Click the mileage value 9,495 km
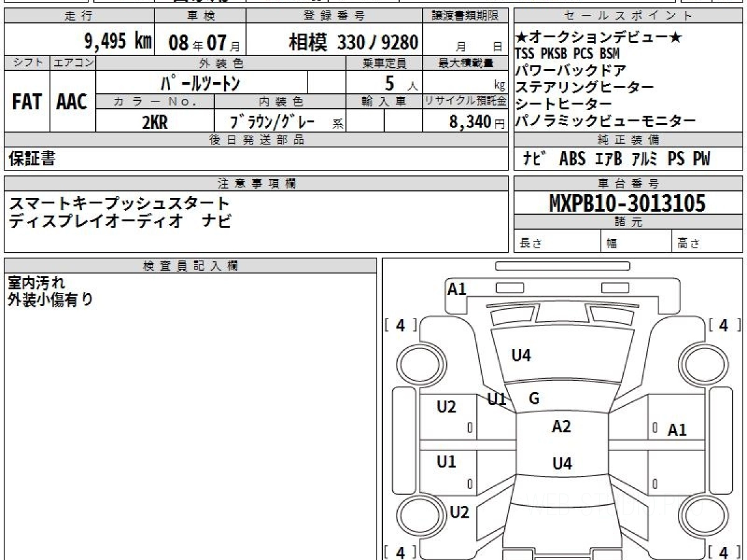 (118, 41)
